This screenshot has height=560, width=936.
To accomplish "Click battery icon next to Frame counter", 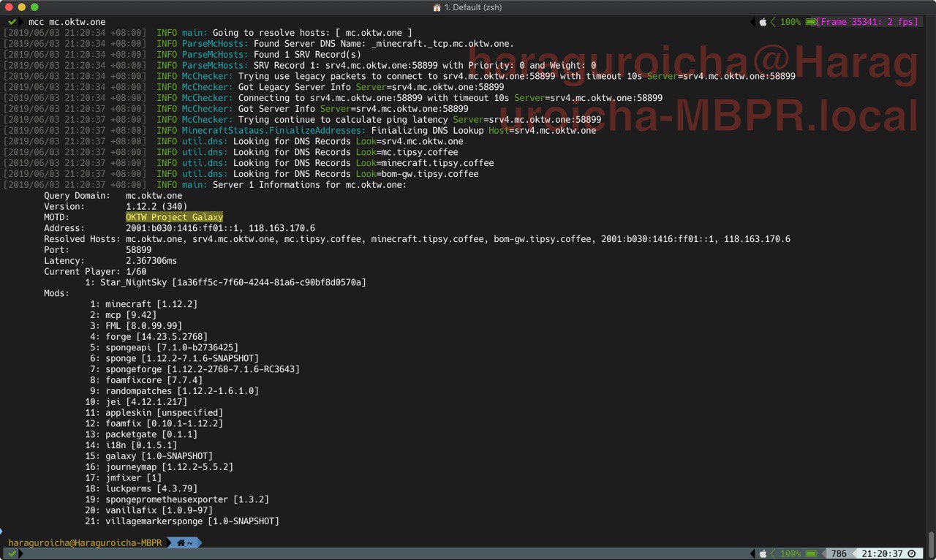I will (x=810, y=22).
